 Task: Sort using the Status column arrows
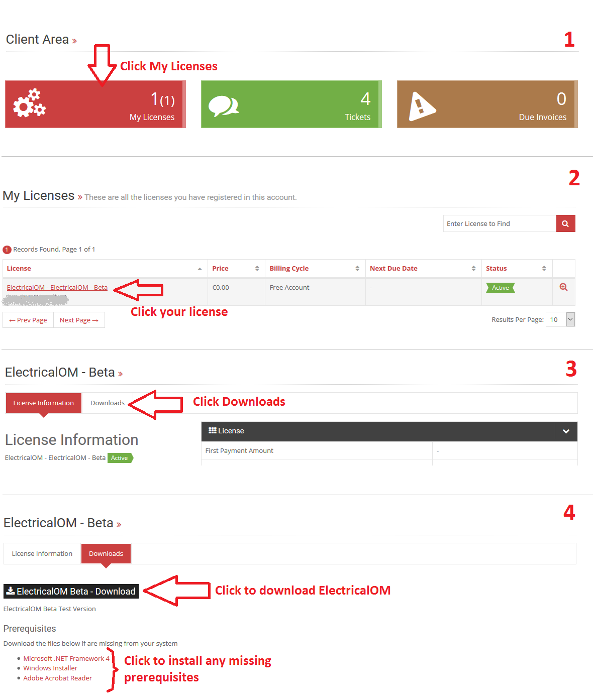(544, 269)
